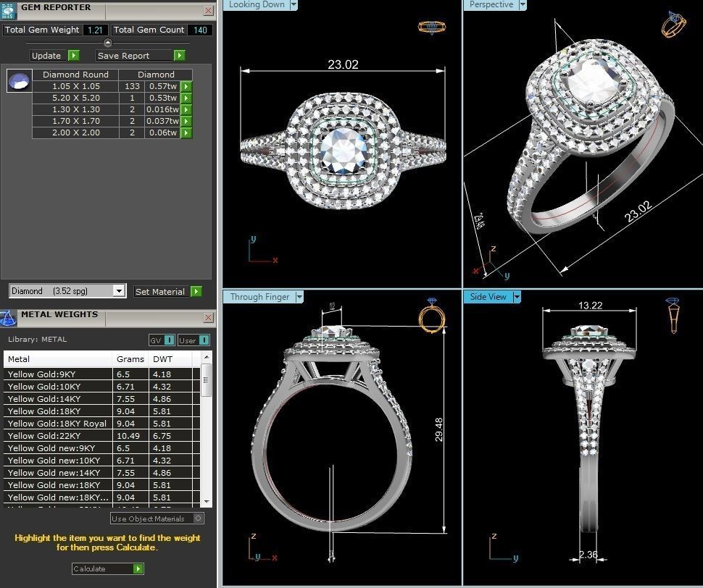Viewport: 703px width, 588px height.
Task: Click Side View viewport ring orientation icon
Action: 673,315
